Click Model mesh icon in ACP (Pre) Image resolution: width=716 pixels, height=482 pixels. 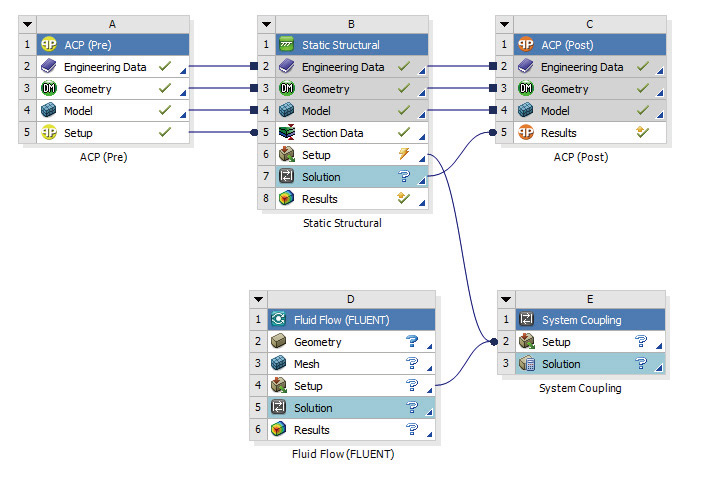(x=49, y=110)
